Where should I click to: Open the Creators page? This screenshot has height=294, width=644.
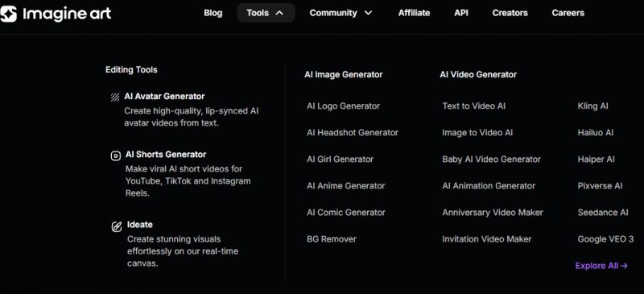click(510, 13)
